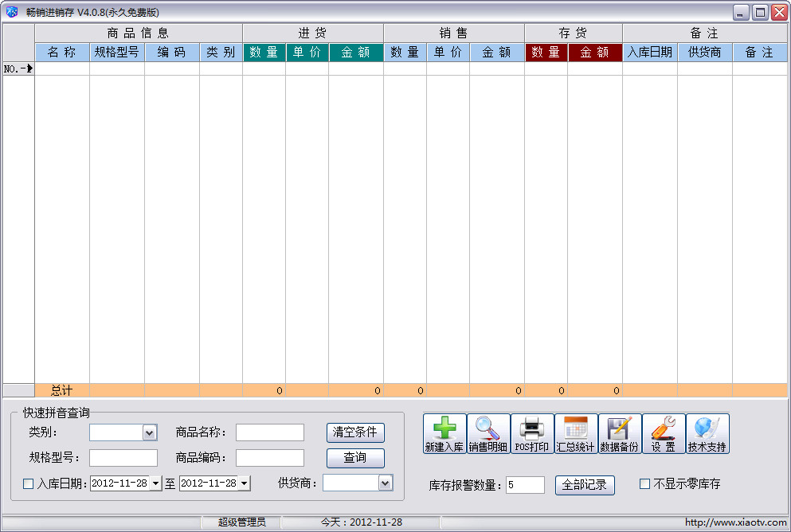The width and height of the screenshot is (791, 532).
Task: Open 销售明细 magnifier icon
Action: click(488, 433)
